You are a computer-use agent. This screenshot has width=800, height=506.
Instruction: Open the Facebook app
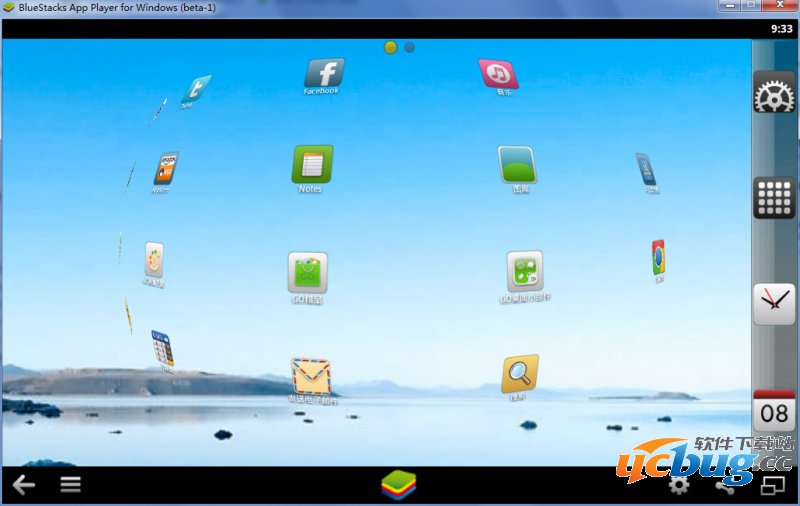323,73
